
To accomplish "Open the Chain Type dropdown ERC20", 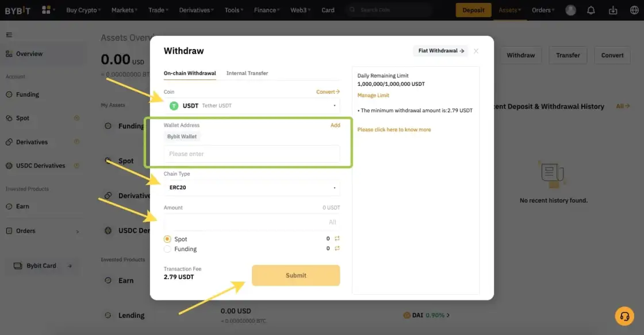I will (252, 188).
